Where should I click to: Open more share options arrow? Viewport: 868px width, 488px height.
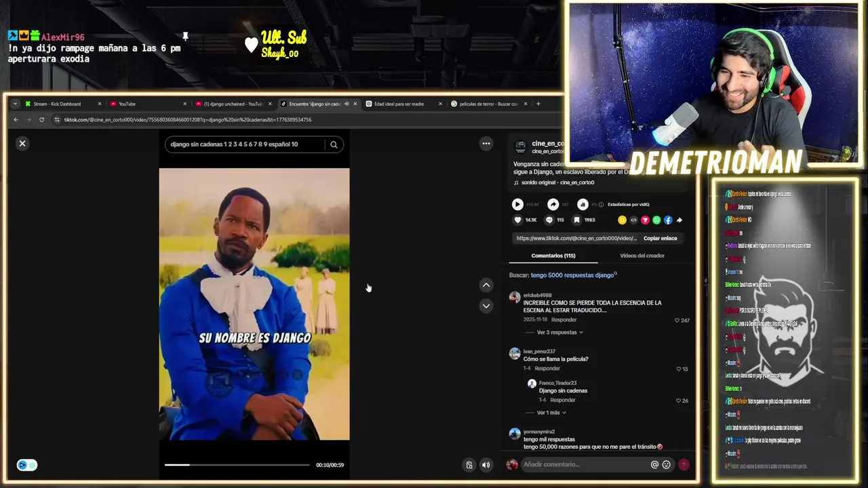coord(679,220)
